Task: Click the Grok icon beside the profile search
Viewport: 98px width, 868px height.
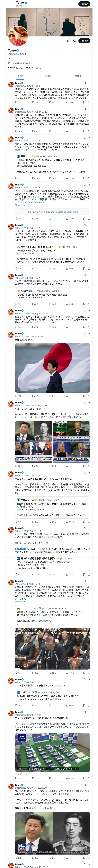Action: [x=68, y=41]
